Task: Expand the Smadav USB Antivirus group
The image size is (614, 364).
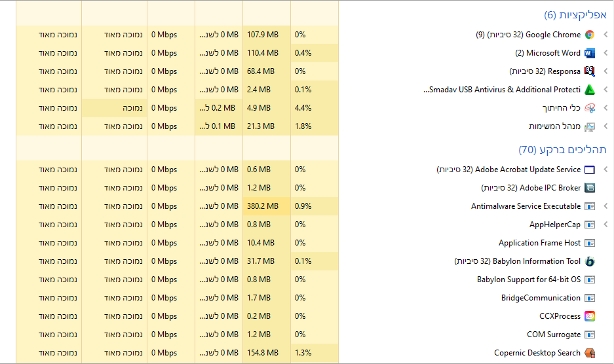Action: [605, 90]
